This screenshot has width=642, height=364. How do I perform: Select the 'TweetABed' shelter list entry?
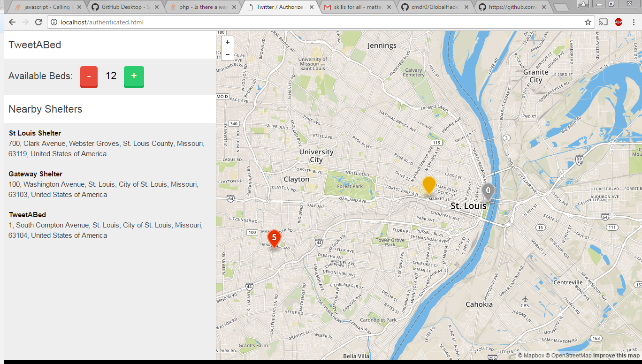click(x=27, y=215)
